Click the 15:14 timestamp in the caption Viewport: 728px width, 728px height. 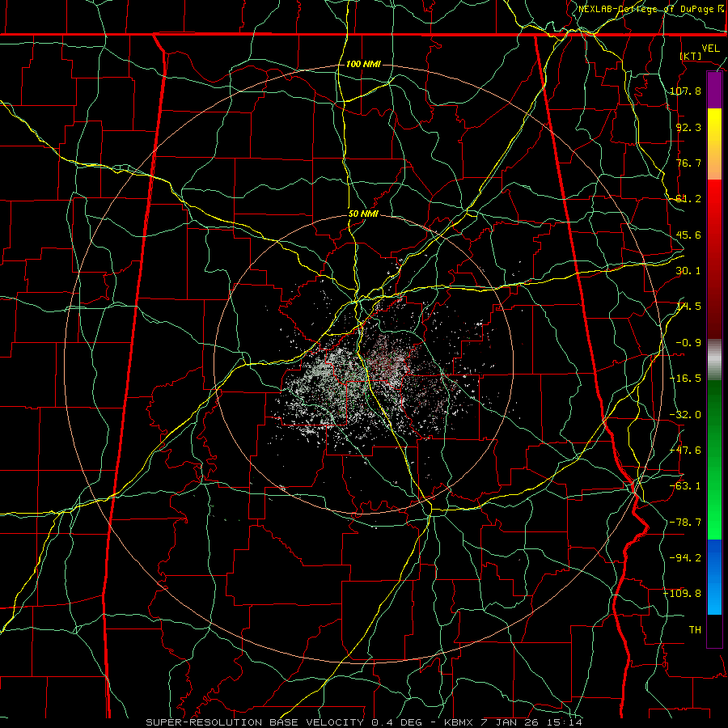[563, 722]
